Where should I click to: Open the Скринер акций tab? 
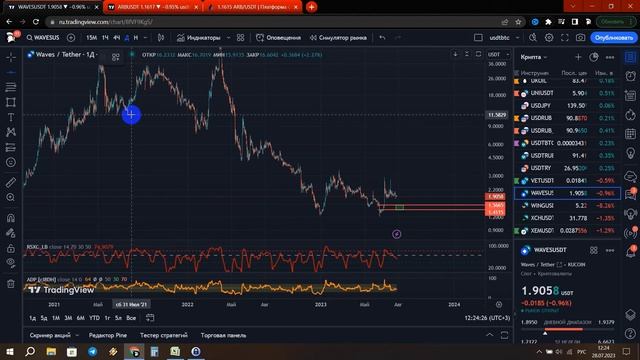pos(50,335)
